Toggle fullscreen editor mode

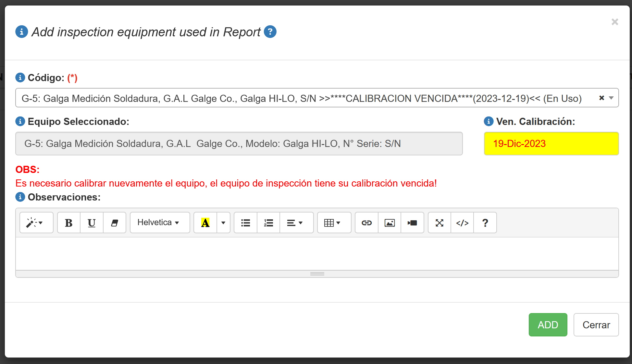tap(440, 223)
